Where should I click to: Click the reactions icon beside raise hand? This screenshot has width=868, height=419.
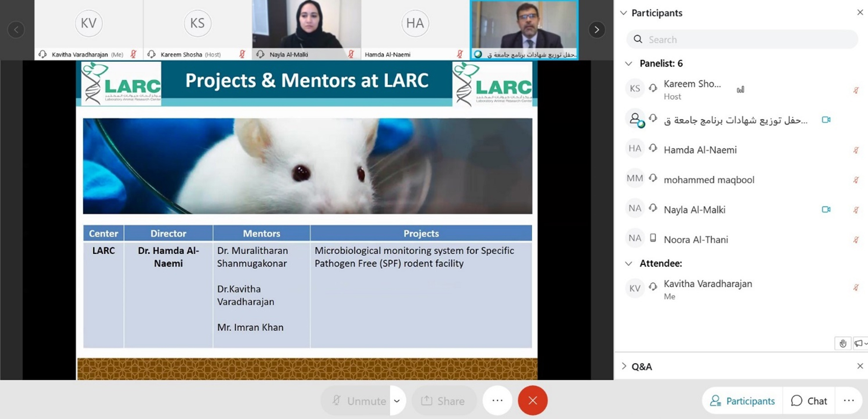(x=859, y=344)
